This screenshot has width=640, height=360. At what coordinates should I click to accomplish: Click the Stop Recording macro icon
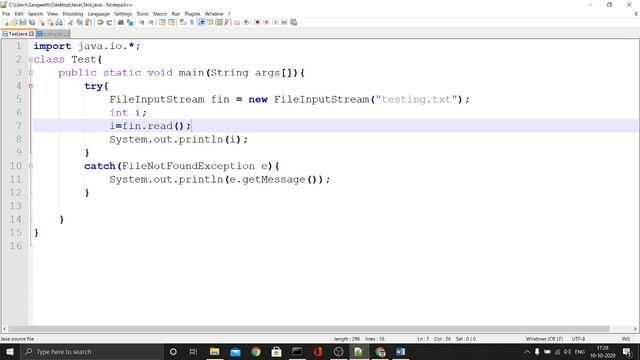pyautogui.click(x=266, y=22)
